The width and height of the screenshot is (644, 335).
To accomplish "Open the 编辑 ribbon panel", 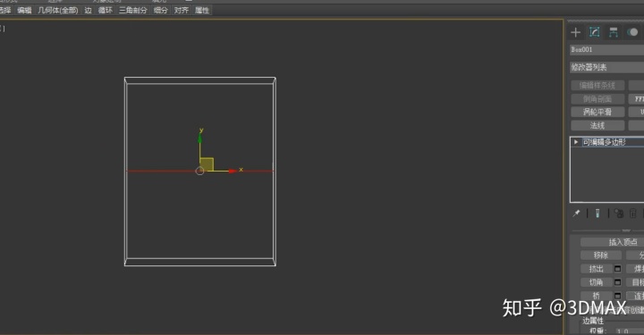I will (x=25, y=10).
